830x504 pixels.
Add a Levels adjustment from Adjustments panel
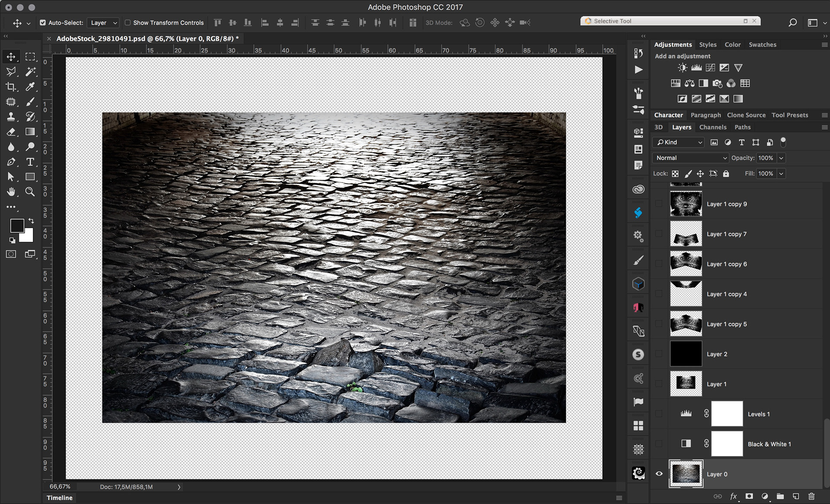click(x=696, y=68)
